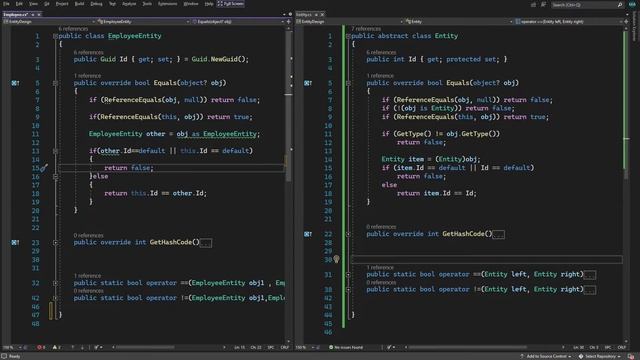Open the operator == member dropdown
This screenshot has height=360, width=640.
[x=568, y=22]
